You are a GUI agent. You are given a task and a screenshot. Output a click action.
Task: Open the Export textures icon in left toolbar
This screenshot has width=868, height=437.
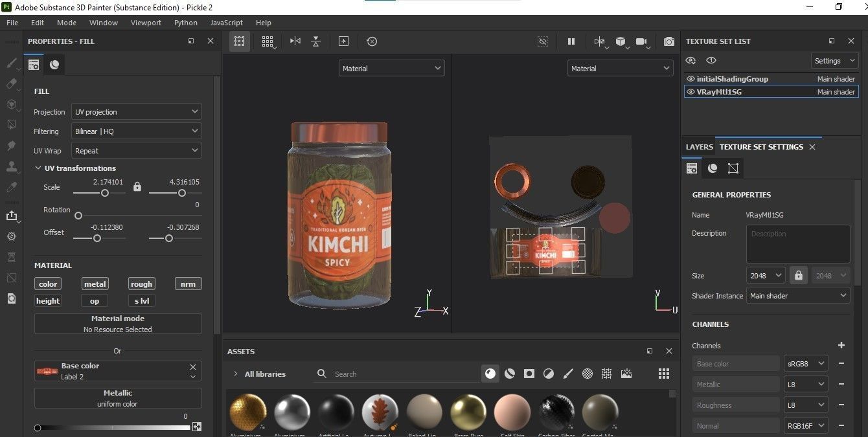point(11,216)
